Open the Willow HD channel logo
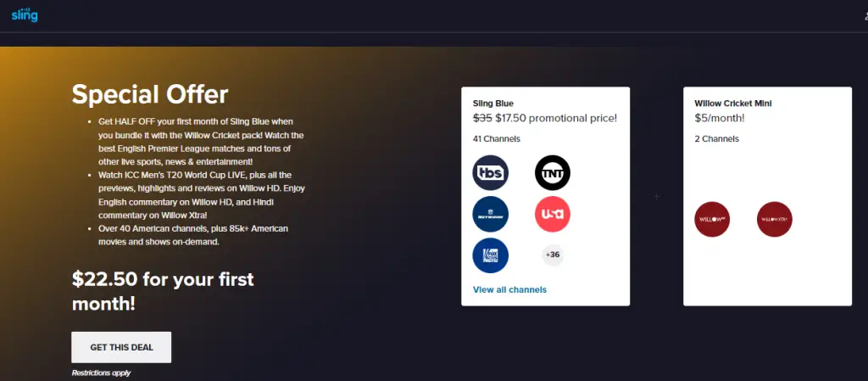 click(712, 219)
